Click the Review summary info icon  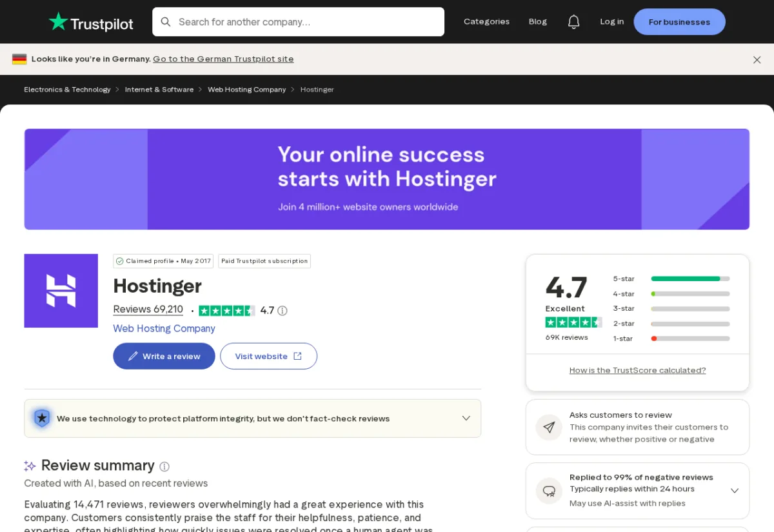pyautogui.click(x=164, y=466)
